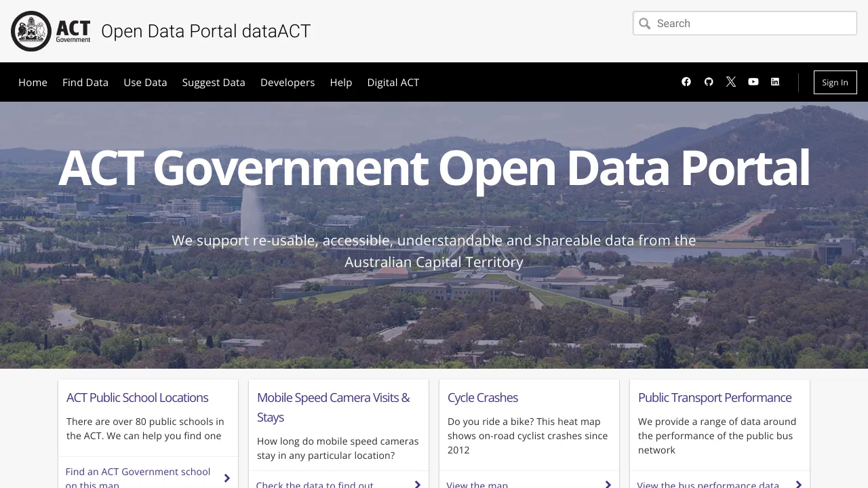Open the ACT Public School Locations card title
The image size is (868, 488).
137,398
